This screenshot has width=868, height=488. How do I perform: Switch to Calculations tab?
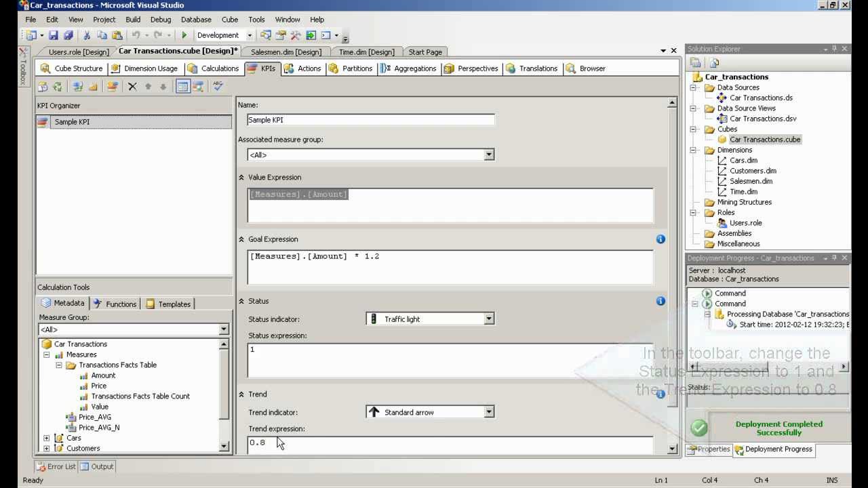tap(213, 68)
